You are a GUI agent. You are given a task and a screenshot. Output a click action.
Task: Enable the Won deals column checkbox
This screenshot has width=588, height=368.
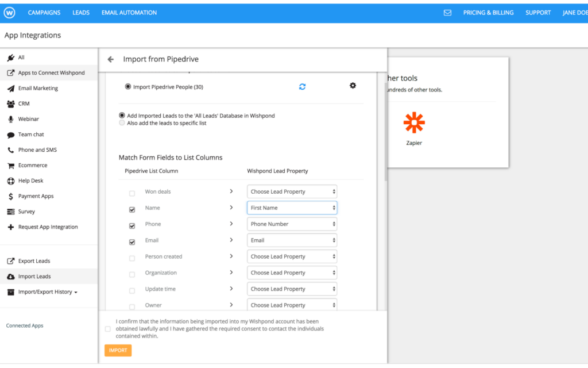(x=132, y=194)
